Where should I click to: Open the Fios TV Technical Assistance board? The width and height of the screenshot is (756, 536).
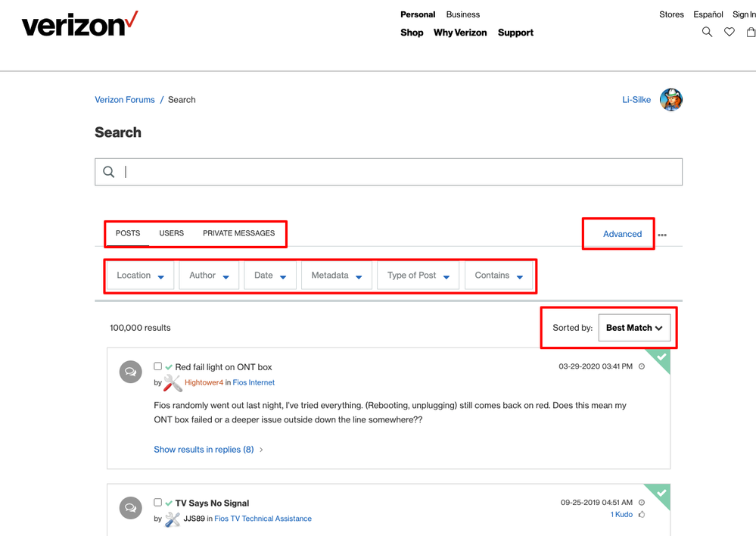click(x=263, y=519)
